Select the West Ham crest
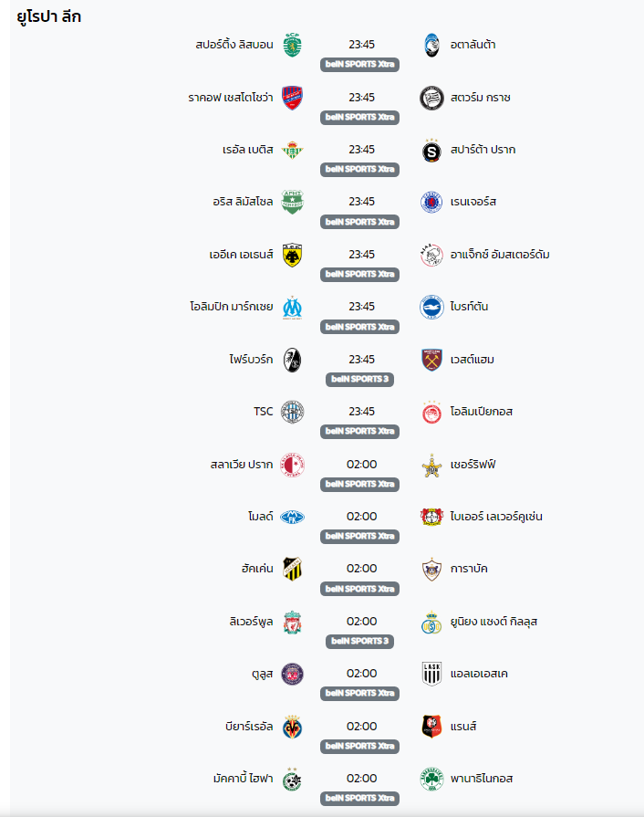 tap(431, 360)
